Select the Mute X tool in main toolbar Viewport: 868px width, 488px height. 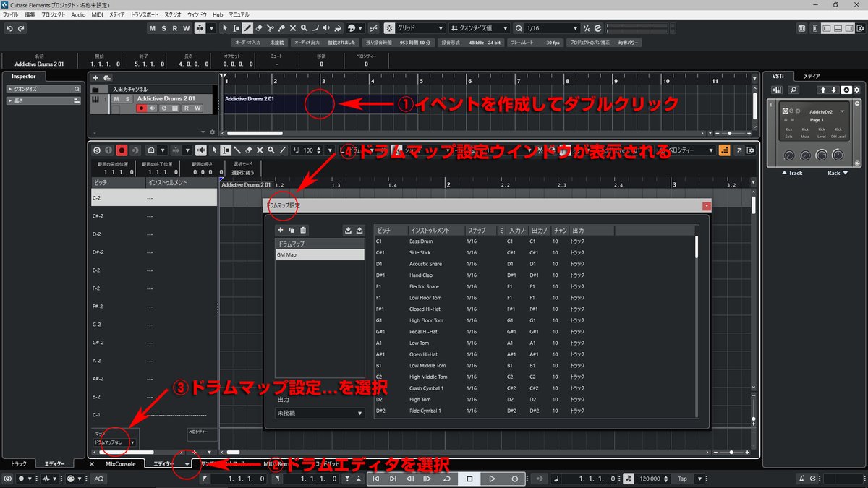pos(292,28)
